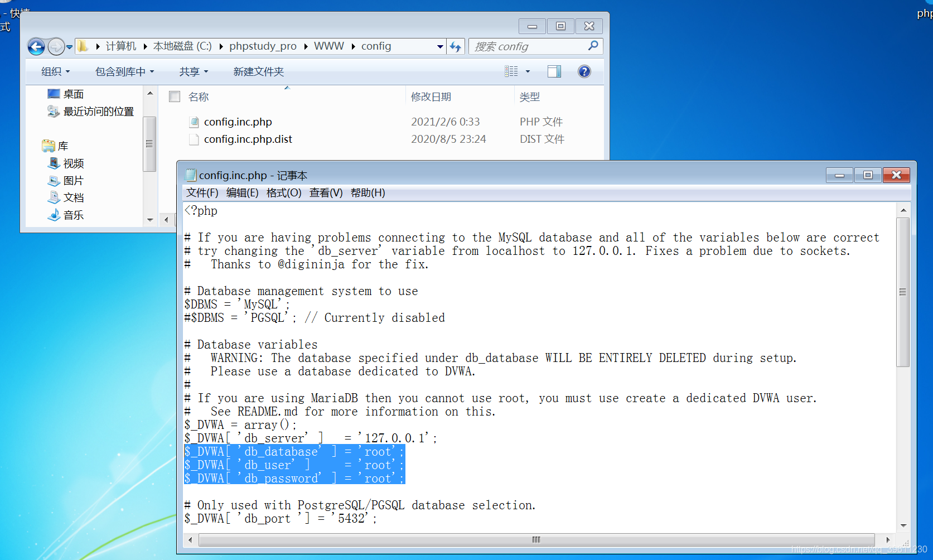The width and height of the screenshot is (933, 560).
Task: Open the 包含到库中 dropdown
Action: [124, 71]
